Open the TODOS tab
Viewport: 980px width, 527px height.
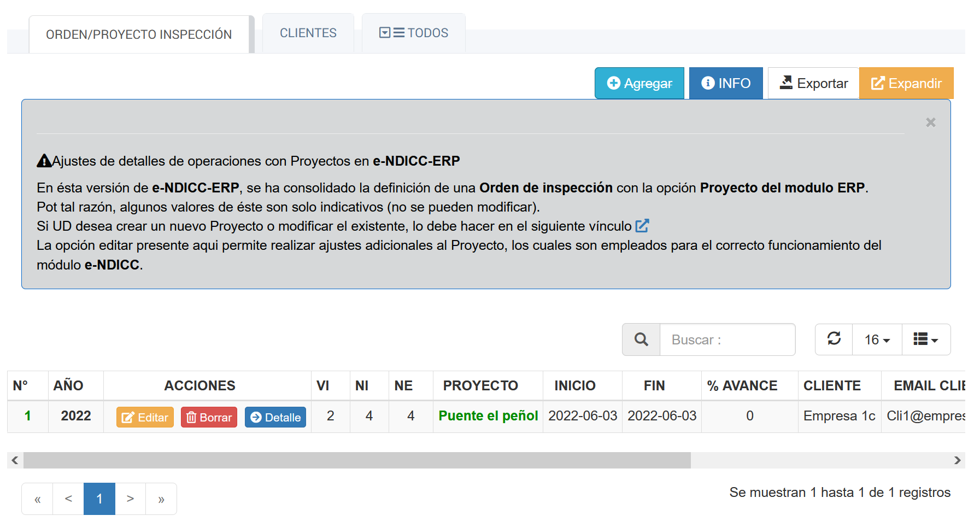click(414, 33)
